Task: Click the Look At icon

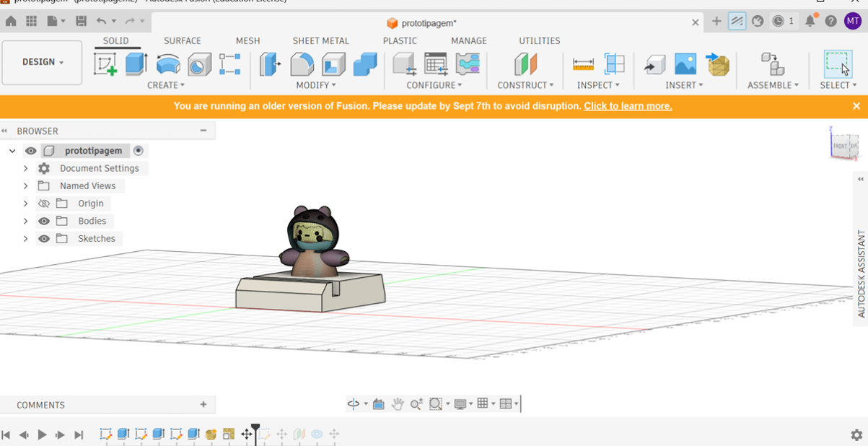Action: tap(379, 404)
